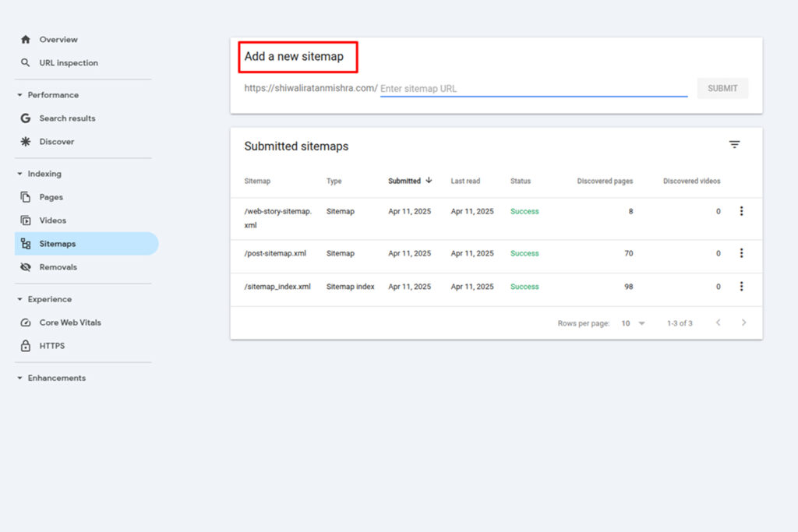The height and width of the screenshot is (532, 798).
Task: Sort by Discovered videos column header
Action: pyautogui.click(x=691, y=181)
